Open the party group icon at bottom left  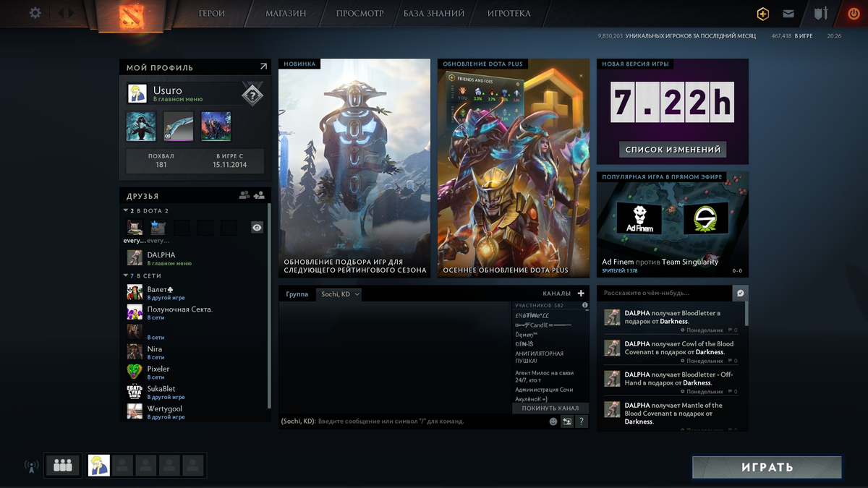coord(63,466)
